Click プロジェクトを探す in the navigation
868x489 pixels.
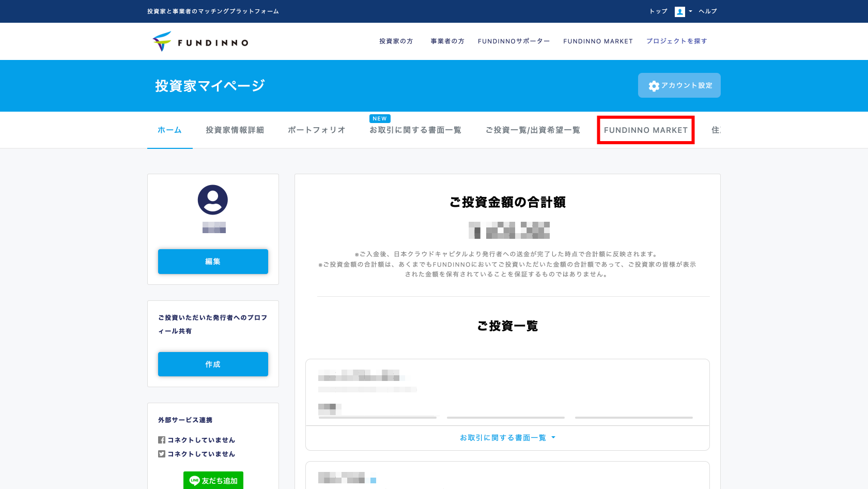(677, 41)
